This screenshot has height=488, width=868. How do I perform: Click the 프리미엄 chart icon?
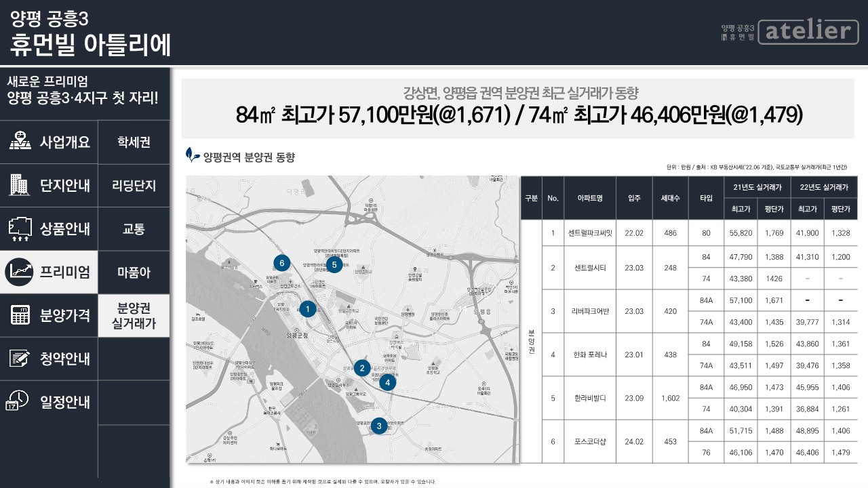(x=20, y=272)
